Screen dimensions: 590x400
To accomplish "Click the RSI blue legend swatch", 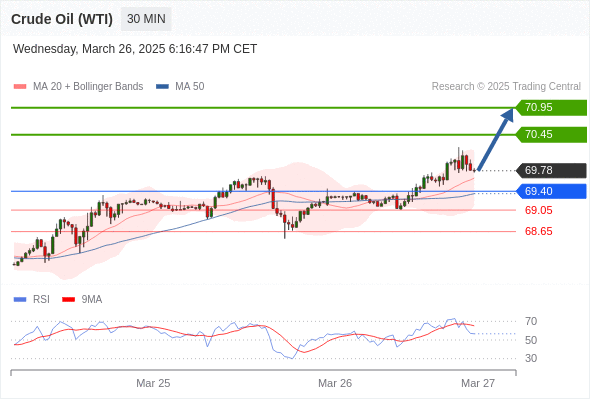I will click(20, 300).
